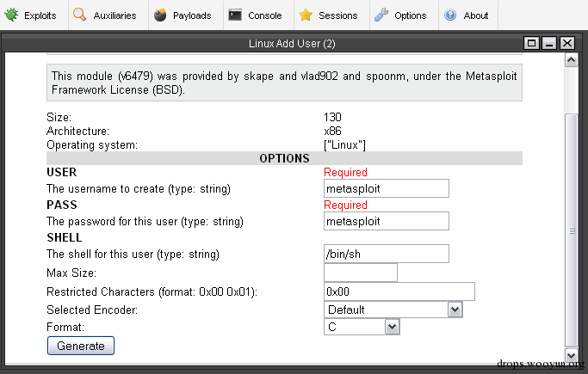The height and width of the screenshot is (374, 588).
Task: Click the scrollbar down arrow
Action: 571,354
